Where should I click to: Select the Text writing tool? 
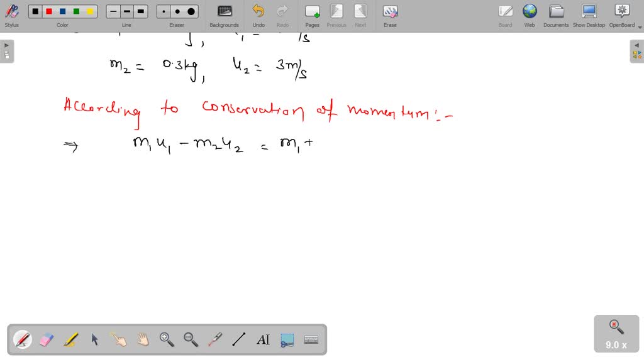click(262, 339)
